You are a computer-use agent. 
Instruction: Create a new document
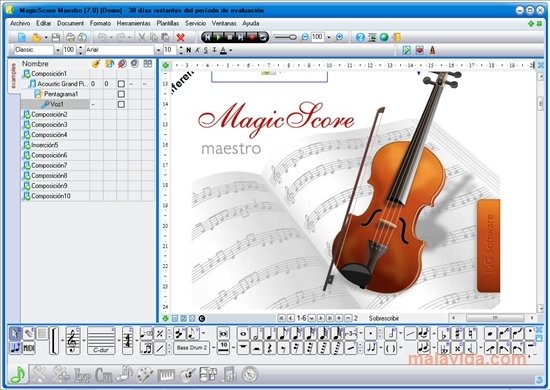[22, 37]
